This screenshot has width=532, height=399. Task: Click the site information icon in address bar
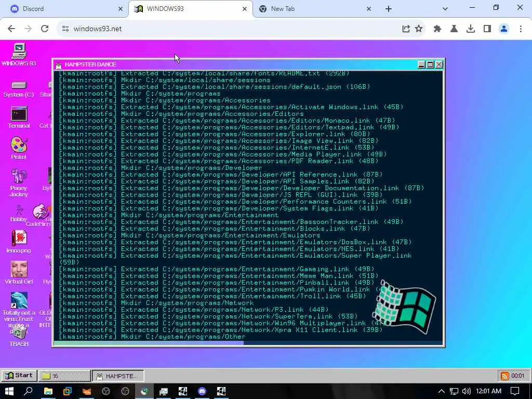(65, 29)
